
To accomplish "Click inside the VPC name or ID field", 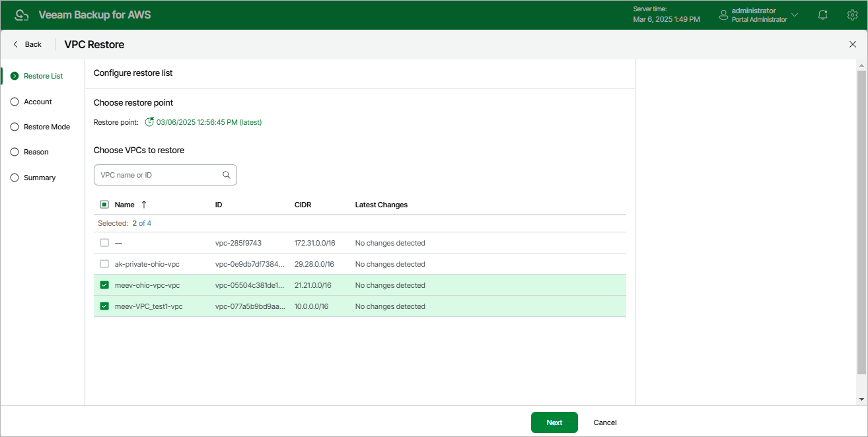I will (159, 174).
